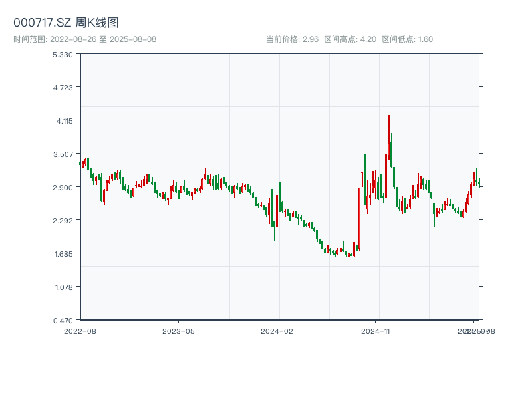
Task: Click the 当前价格 2.96 label
Action: coord(292,39)
